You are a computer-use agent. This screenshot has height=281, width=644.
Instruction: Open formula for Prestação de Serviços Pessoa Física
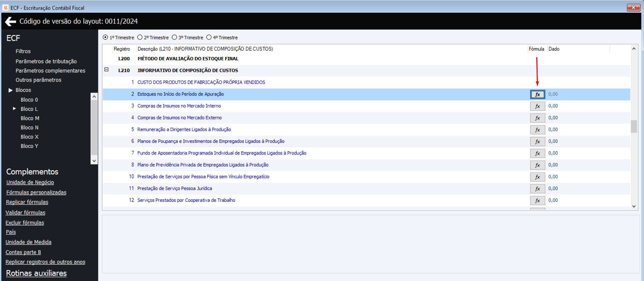coord(538,177)
